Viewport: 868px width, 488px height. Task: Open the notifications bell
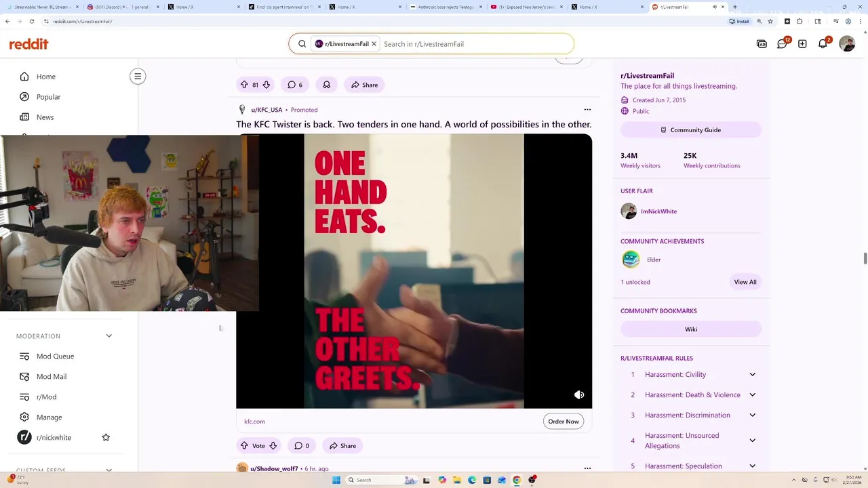click(x=823, y=44)
